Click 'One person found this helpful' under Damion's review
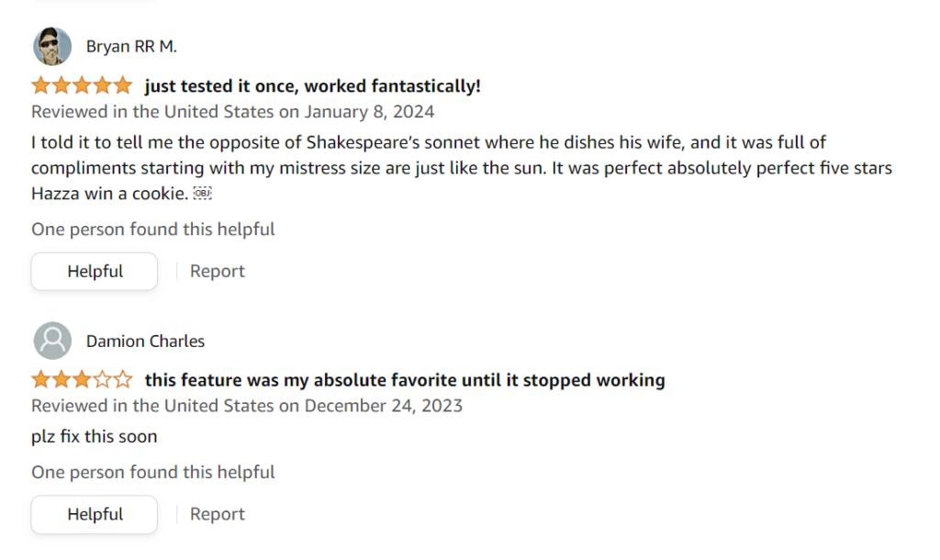The image size is (940, 560). click(153, 472)
